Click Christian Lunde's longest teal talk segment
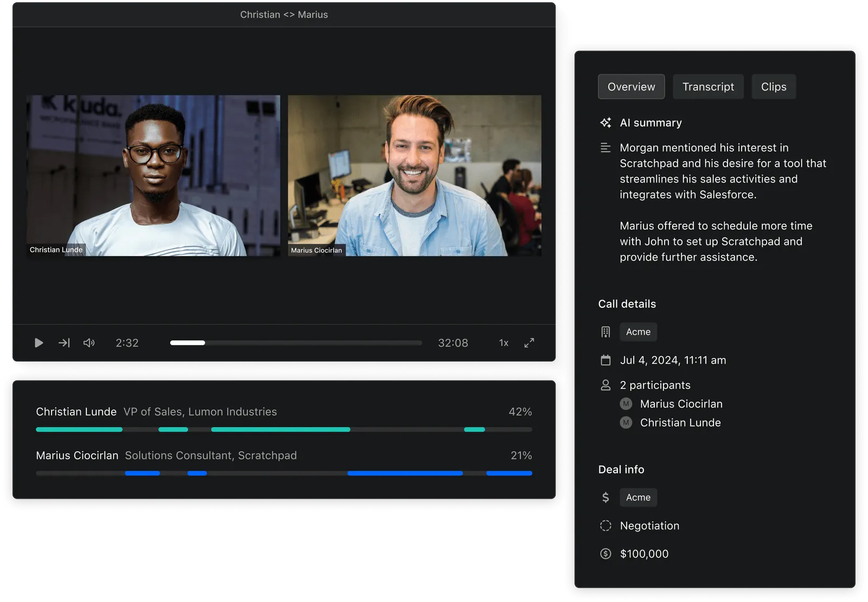The image size is (868, 602). click(x=280, y=430)
